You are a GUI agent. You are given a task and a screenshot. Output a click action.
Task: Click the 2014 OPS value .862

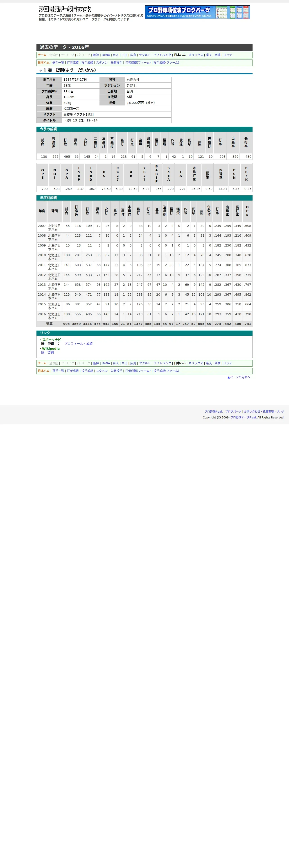(248, 295)
